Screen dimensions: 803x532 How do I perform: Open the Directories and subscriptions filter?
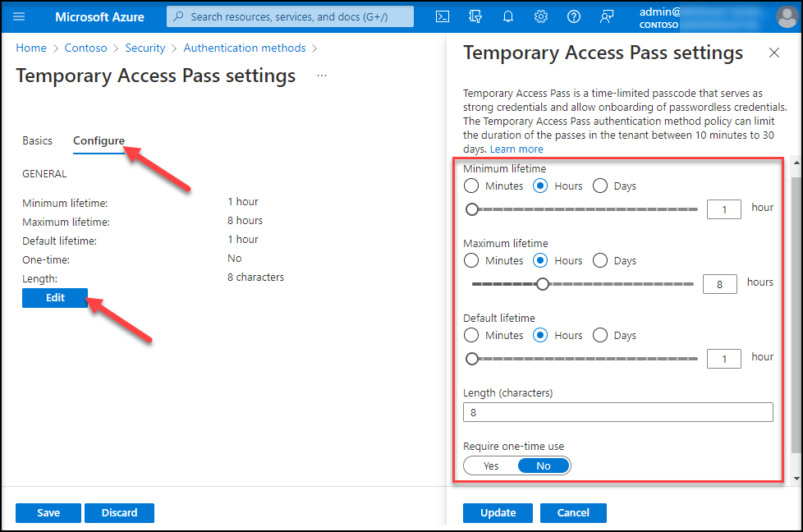475,16
